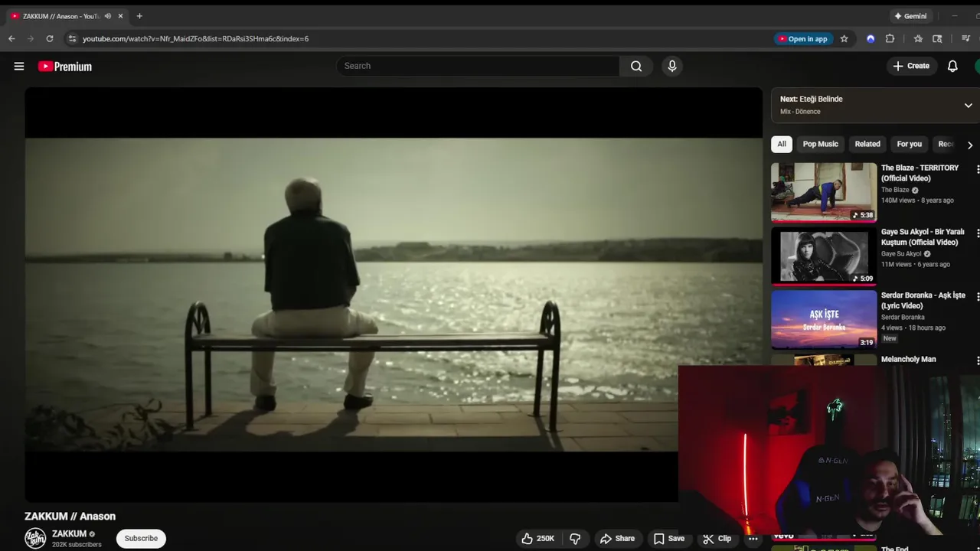Image resolution: width=980 pixels, height=551 pixels.
Task: Open The Blaze - TERRITORY thumbnail
Action: click(824, 191)
